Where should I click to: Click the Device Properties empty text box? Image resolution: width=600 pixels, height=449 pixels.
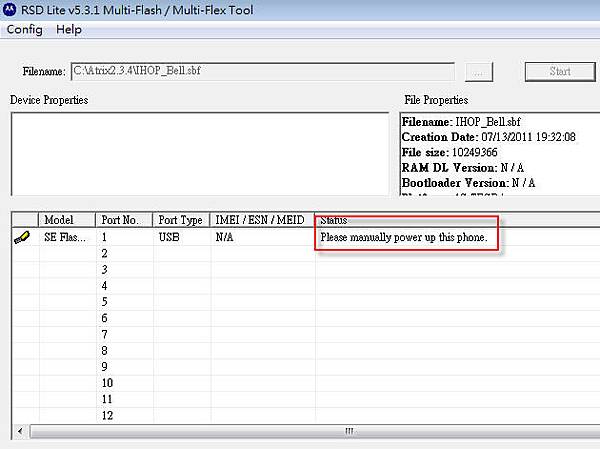(x=200, y=154)
